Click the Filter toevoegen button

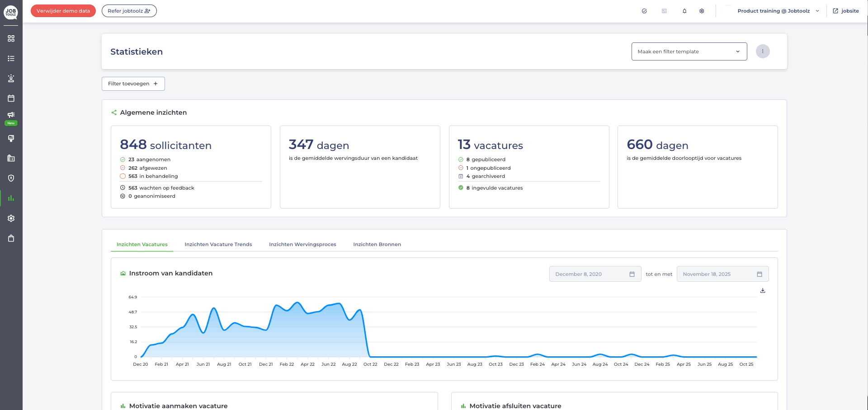coord(133,84)
